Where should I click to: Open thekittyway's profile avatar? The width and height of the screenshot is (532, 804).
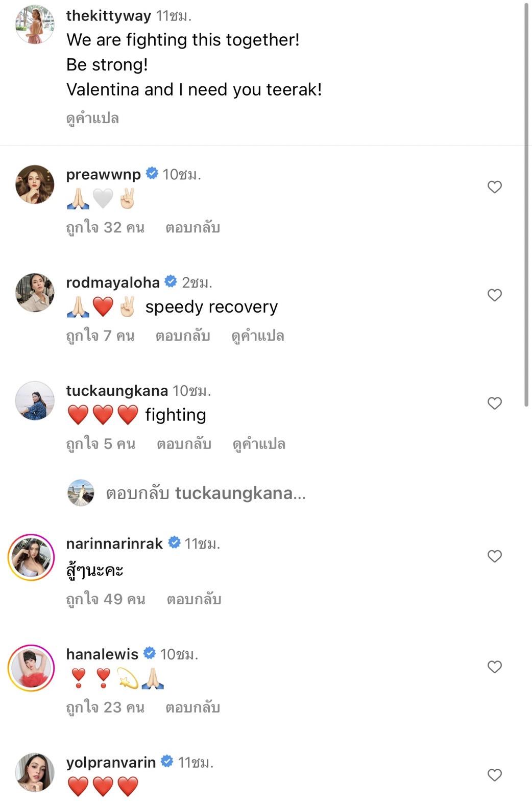35,25
